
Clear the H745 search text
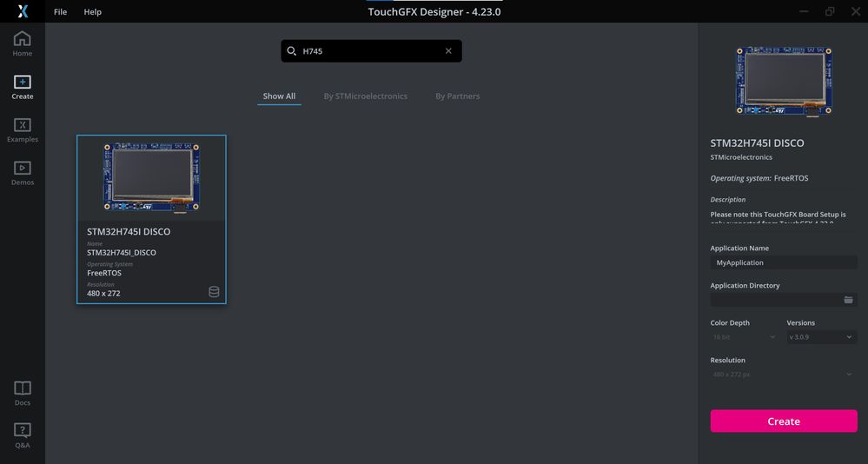click(448, 51)
